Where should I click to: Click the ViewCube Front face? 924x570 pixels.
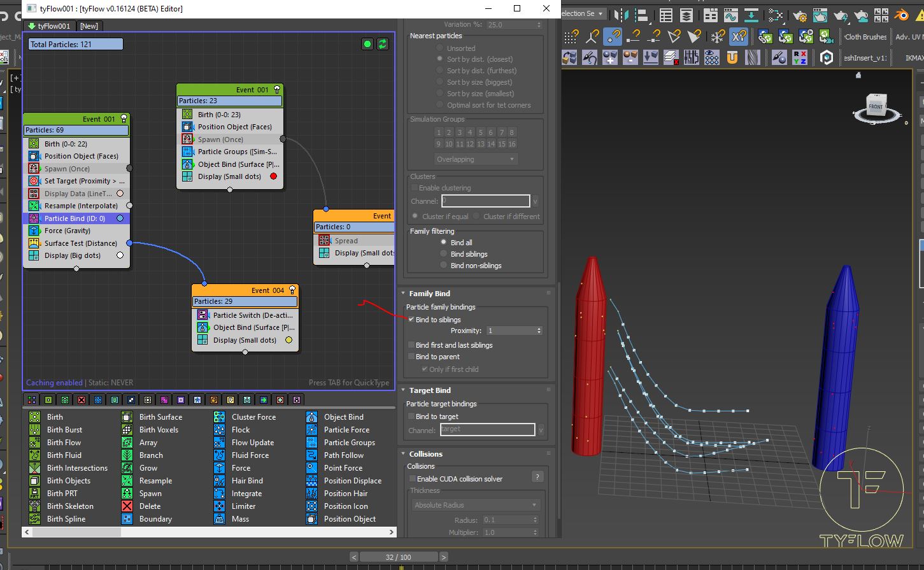tap(876, 106)
